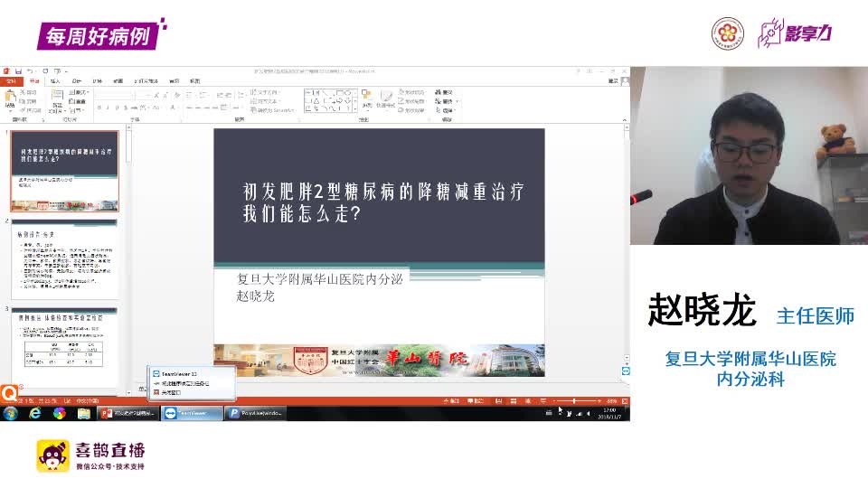Open the file explorer taskbar icon
Image resolution: width=868 pixels, height=488 pixels.
coord(83,413)
